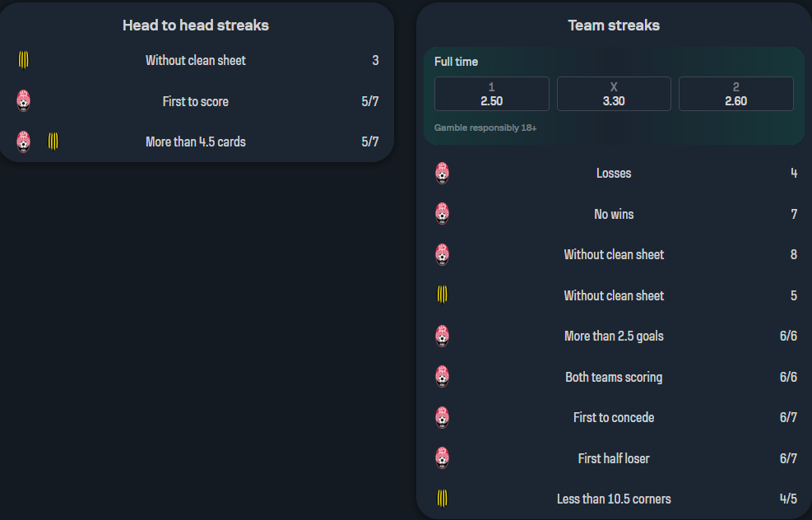
Task: Click the pink crest beside First half loser
Action: point(443,458)
